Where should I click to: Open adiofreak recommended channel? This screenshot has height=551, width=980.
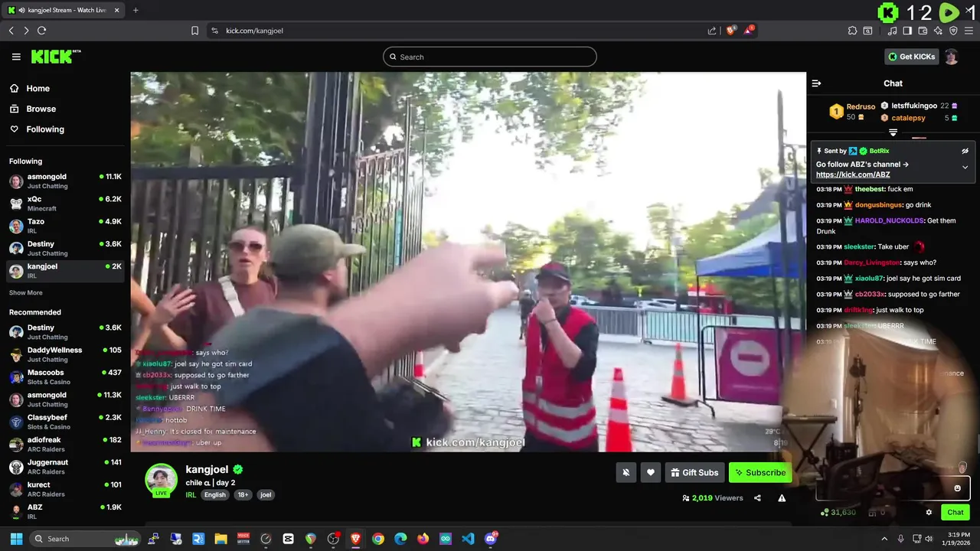tap(65, 444)
